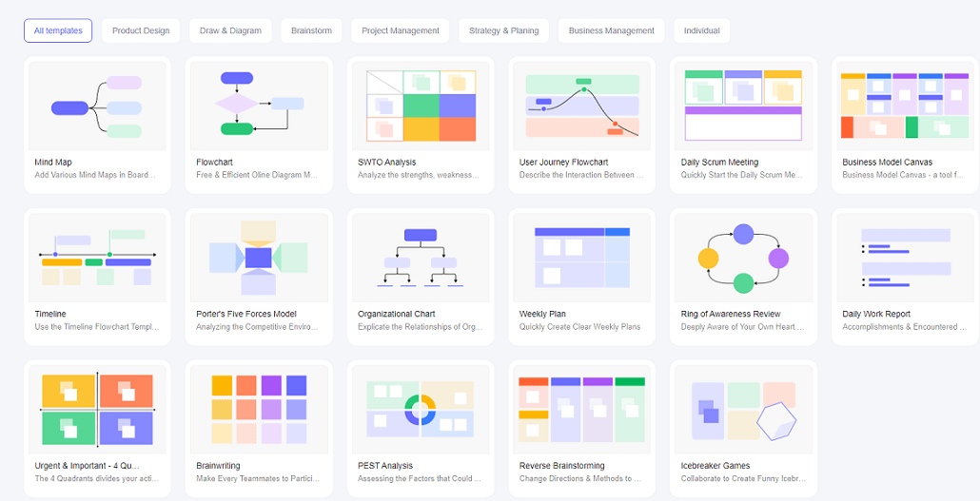
Task: Select Porter's Five Forces Model preview
Action: (x=259, y=258)
